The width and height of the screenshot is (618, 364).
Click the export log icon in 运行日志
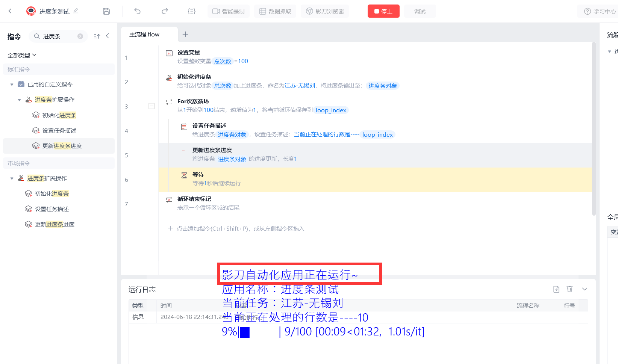(x=556, y=289)
